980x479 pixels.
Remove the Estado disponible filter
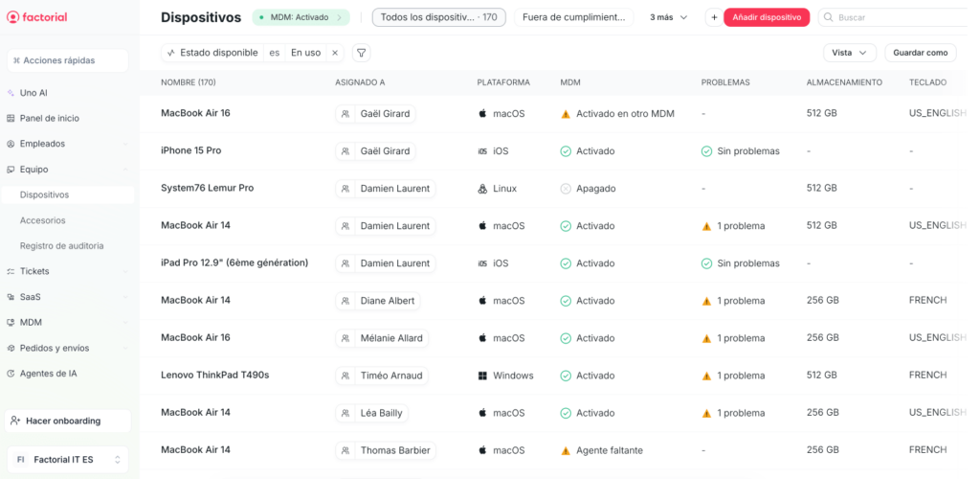pyautogui.click(x=335, y=53)
